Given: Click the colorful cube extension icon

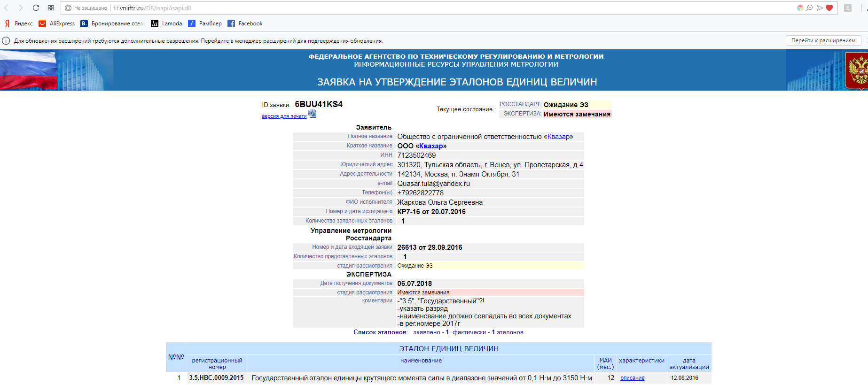Looking at the screenshot, I should point(800,8).
